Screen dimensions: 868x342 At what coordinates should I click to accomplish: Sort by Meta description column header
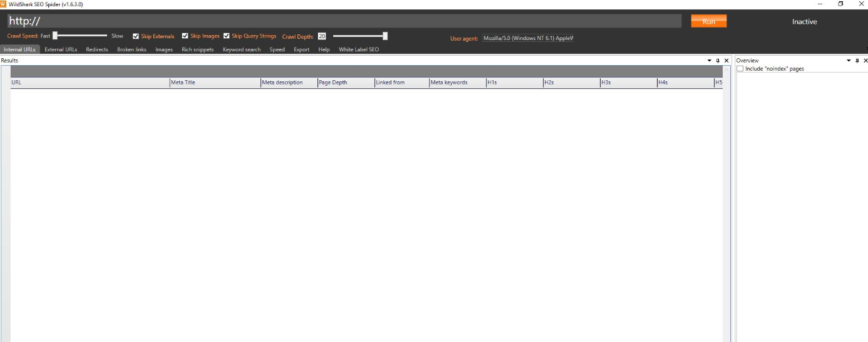[289, 83]
